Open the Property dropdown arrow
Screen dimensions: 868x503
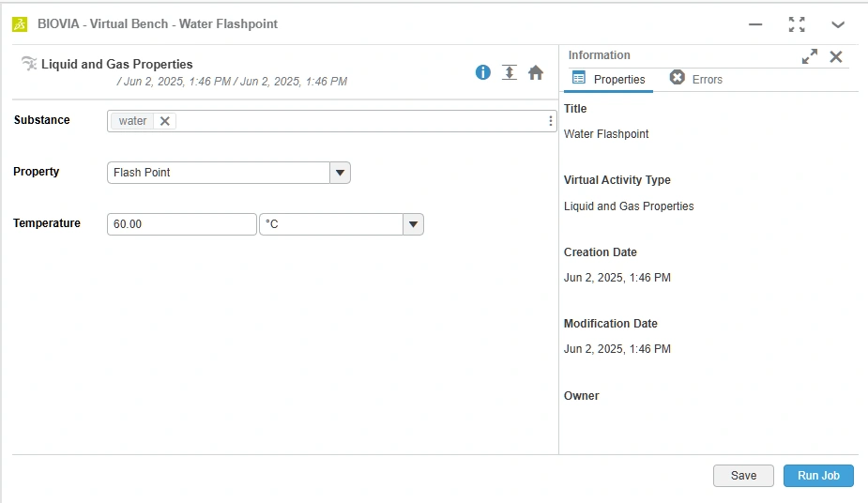[340, 173]
